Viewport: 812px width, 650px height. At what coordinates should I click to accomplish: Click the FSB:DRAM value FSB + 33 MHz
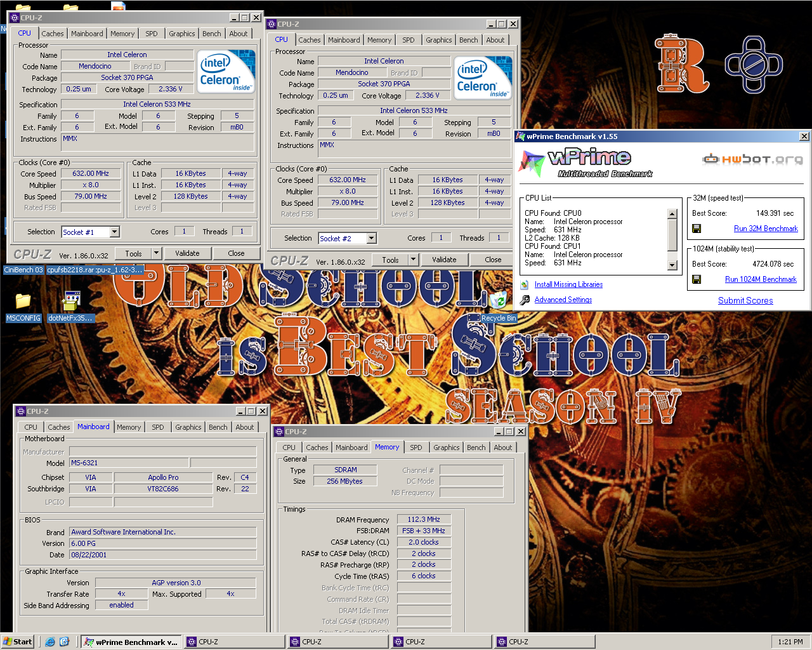click(x=424, y=531)
